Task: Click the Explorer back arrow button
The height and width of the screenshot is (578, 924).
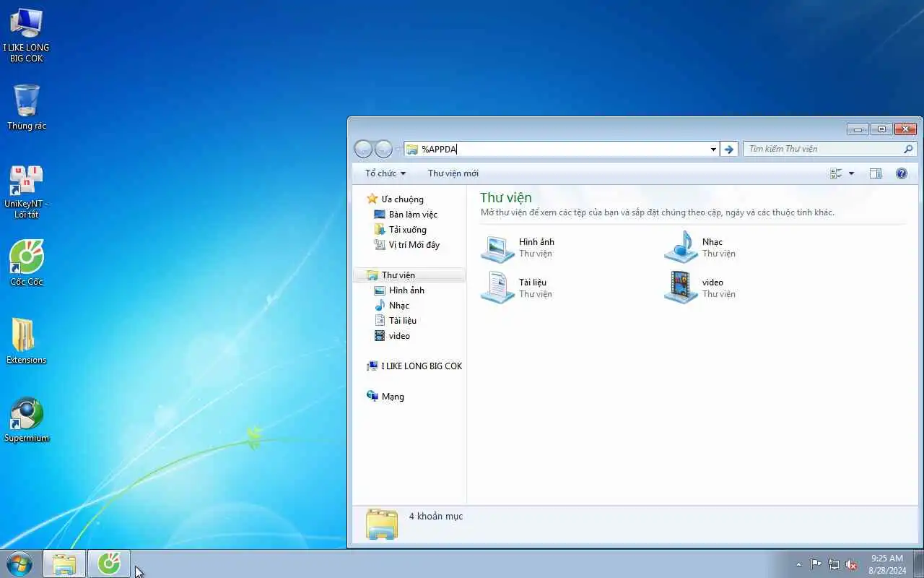Action: (x=363, y=149)
